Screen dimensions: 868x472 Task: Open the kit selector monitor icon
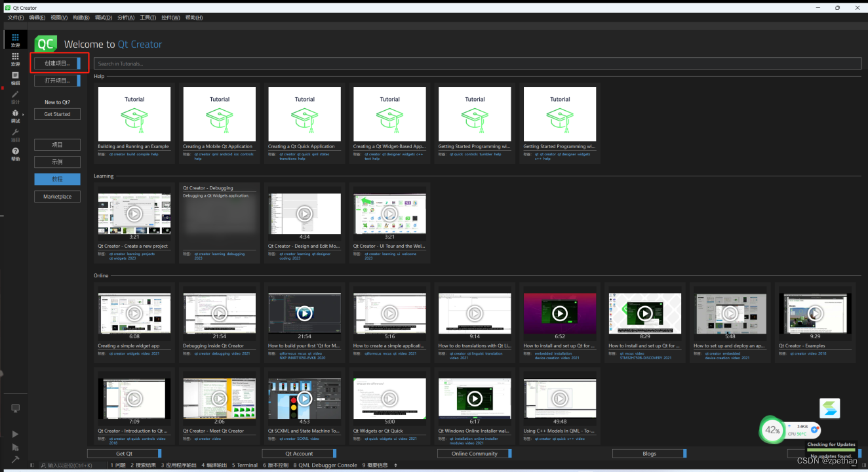pyautogui.click(x=15, y=408)
